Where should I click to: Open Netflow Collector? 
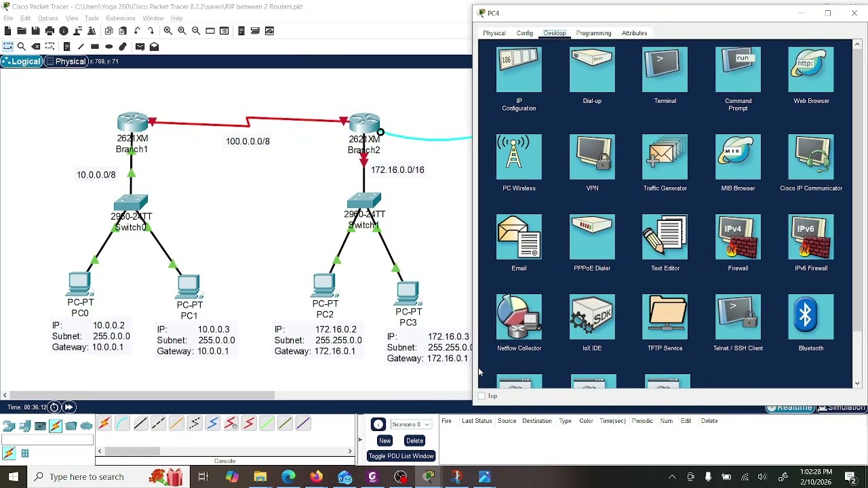tap(519, 317)
